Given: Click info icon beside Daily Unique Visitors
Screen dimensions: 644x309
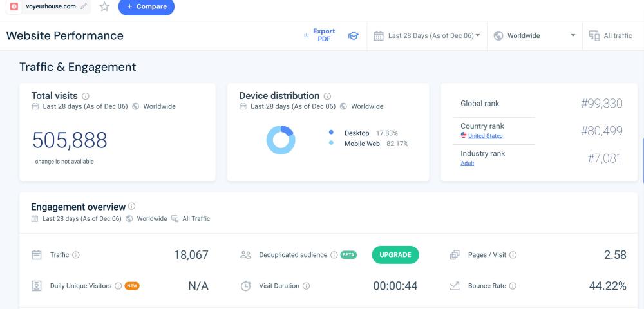Looking at the screenshot, I should [x=118, y=286].
